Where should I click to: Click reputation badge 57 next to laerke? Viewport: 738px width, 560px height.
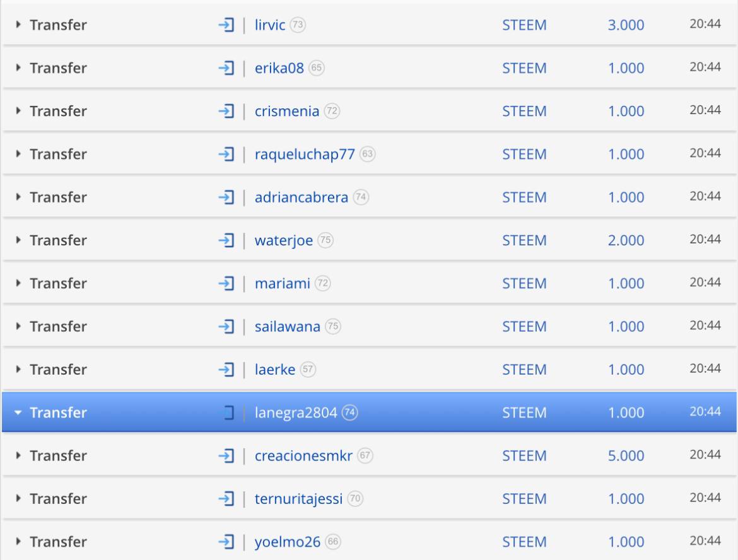coord(308,370)
